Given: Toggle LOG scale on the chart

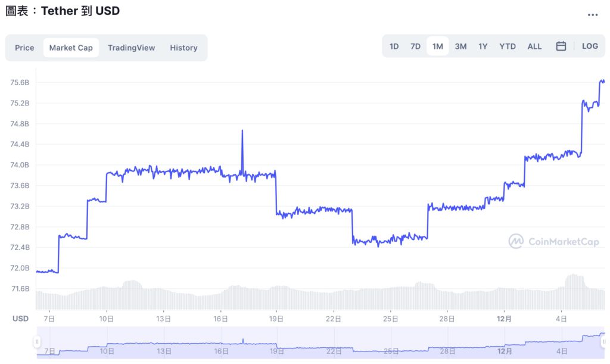Looking at the screenshot, I should point(590,46).
